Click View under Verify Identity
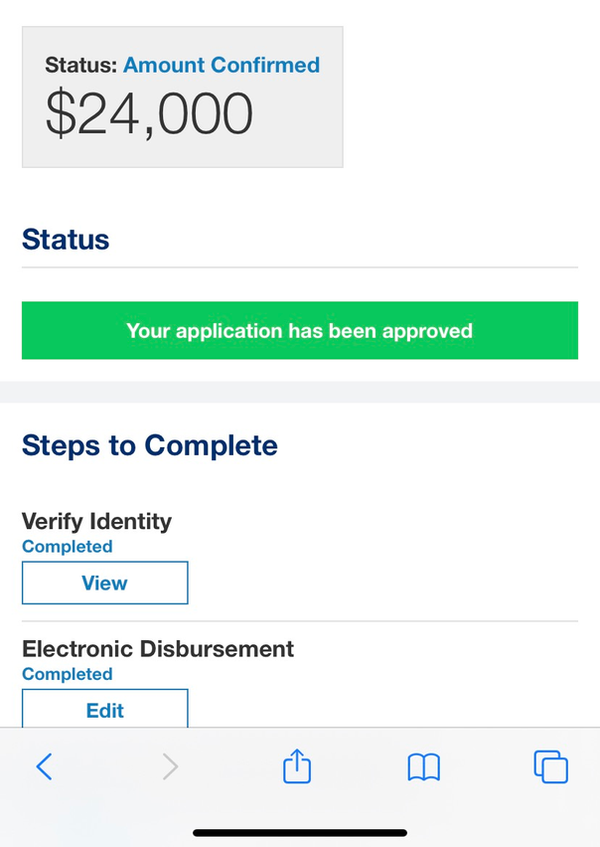 (105, 583)
